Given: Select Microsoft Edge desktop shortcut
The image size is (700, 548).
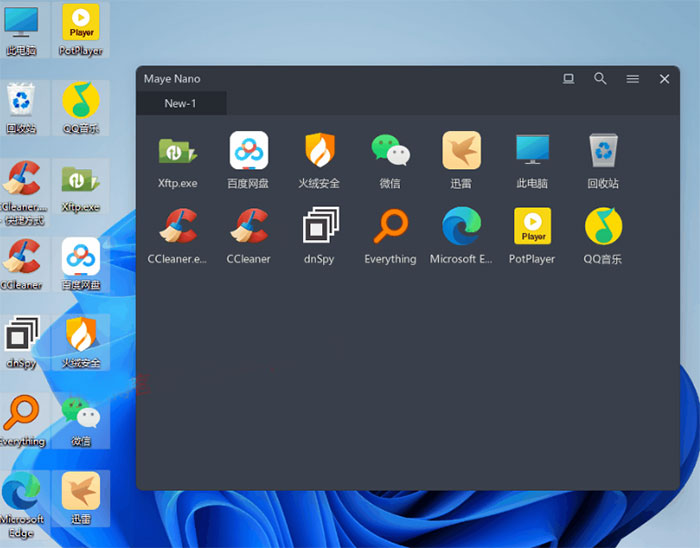Looking at the screenshot, I should 22,506.
